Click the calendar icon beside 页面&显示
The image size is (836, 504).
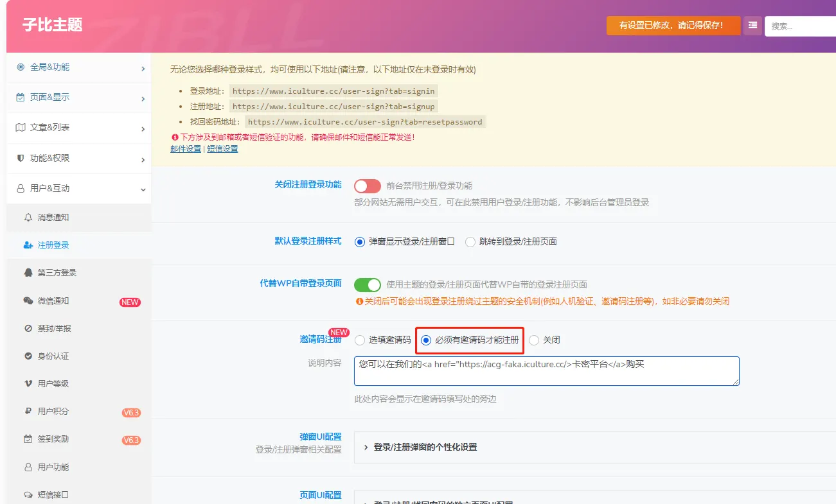[x=21, y=98]
